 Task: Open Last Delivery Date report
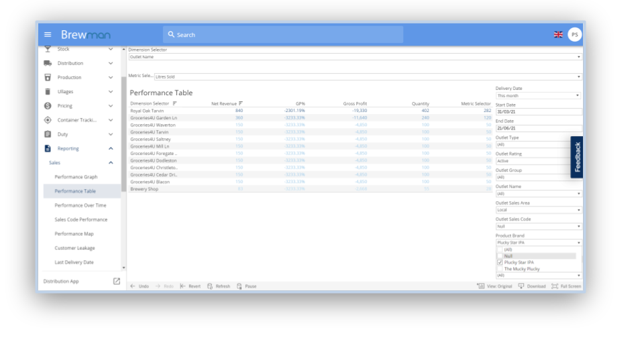[x=74, y=262]
